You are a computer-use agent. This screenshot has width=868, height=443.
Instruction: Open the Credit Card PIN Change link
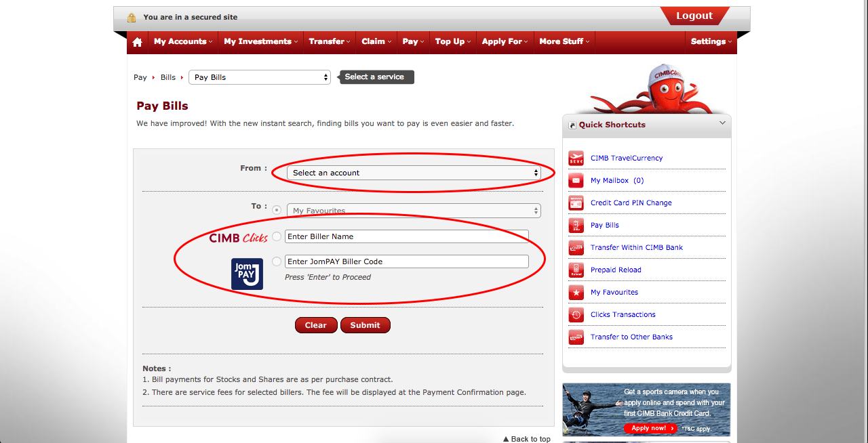[x=631, y=203]
